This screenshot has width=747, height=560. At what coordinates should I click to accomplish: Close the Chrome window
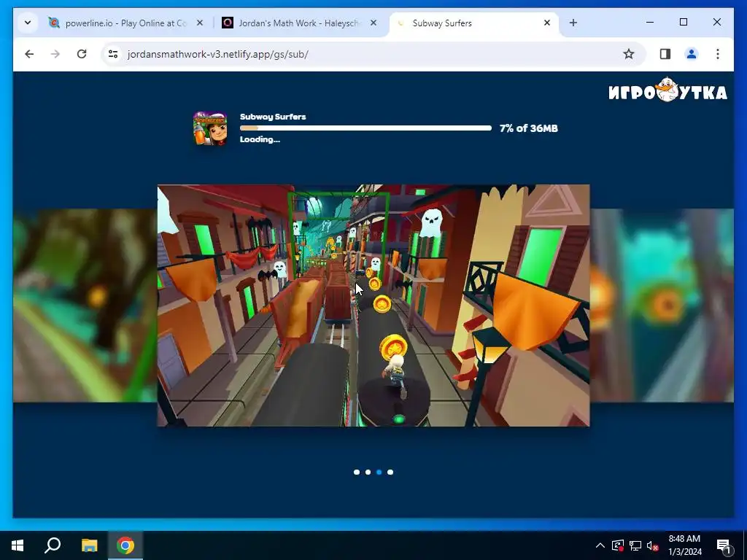click(716, 22)
